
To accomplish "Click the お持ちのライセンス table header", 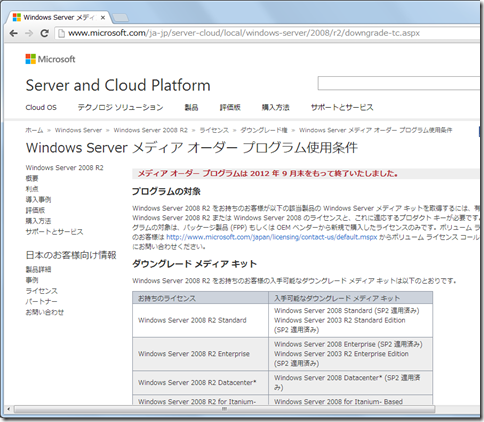I will [200, 298].
